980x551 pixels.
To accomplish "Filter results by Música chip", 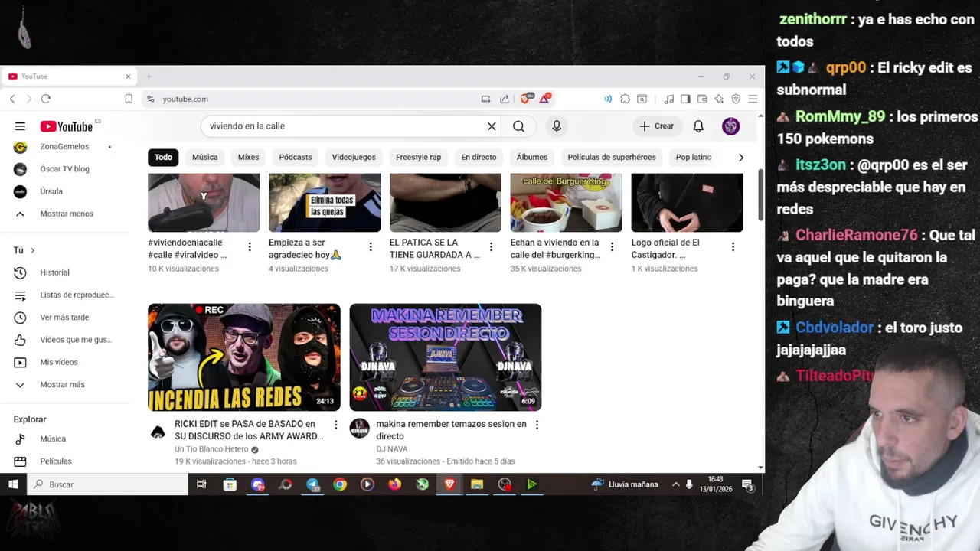I will pyautogui.click(x=205, y=158).
